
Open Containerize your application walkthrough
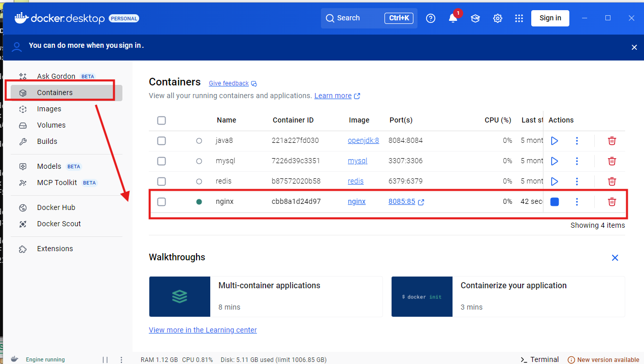tap(508, 297)
